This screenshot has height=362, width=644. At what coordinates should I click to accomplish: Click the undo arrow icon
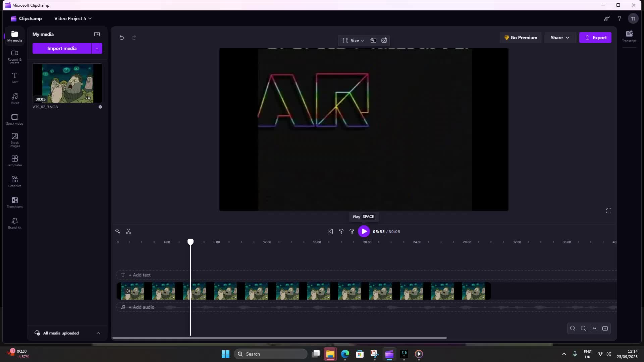point(122,38)
